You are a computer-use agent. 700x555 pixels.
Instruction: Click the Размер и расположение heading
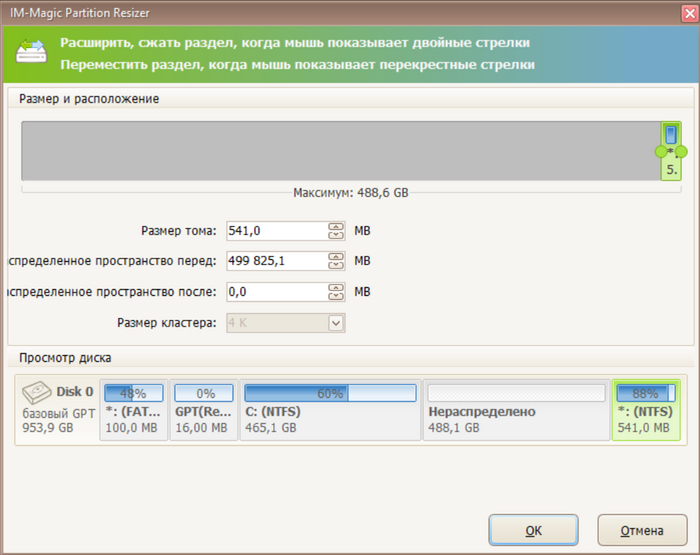(x=89, y=99)
